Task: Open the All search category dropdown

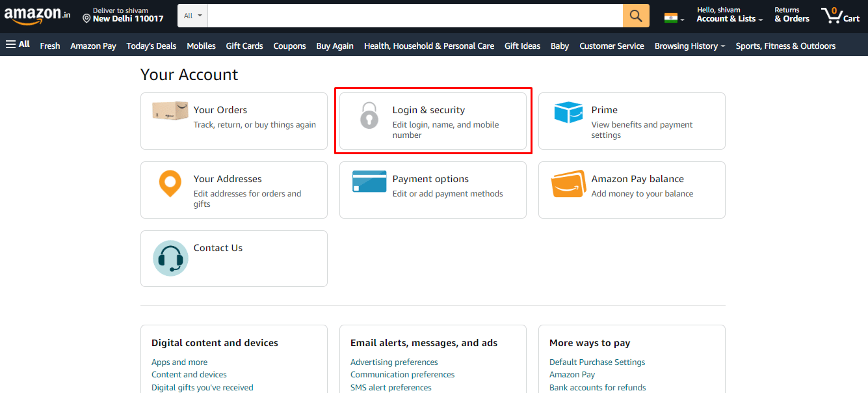Action: (x=192, y=16)
